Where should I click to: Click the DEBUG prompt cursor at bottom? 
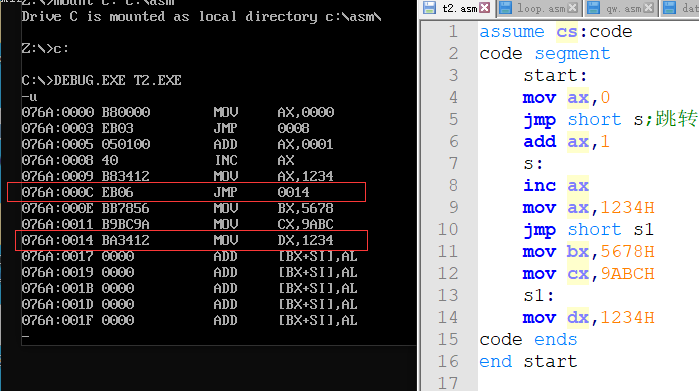[x=25, y=337]
